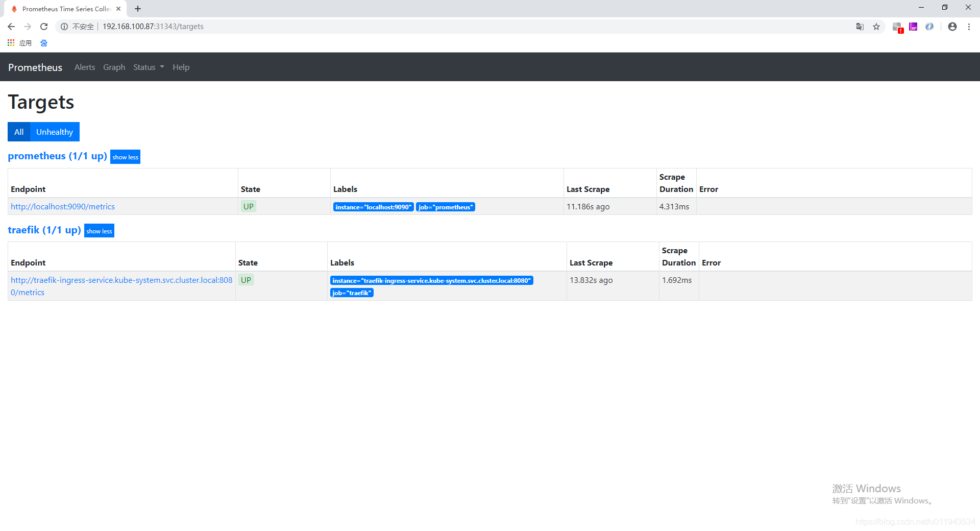Click the instance="localhost:9090" label badge

click(373, 207)
